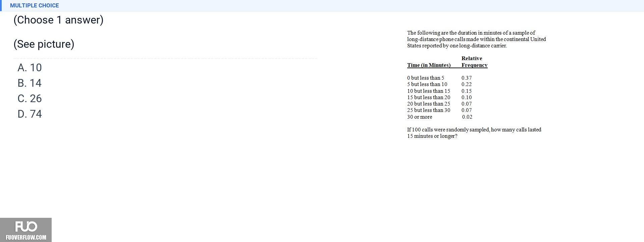The width and height of the screenshot is (644, 242).
Task: Select answer option C. 26
Action: (30, 98)
